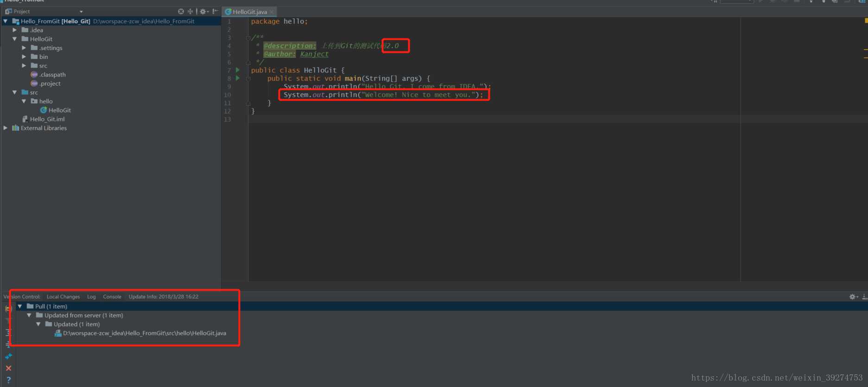Collapse top-level blue src folder
The image size is (868, 387).
(15, 92)
